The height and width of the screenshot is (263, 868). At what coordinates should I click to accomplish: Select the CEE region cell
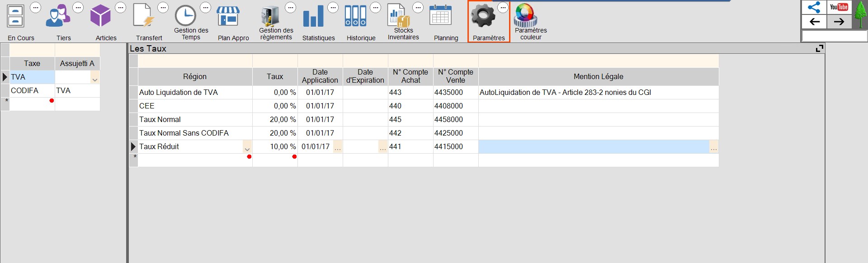click(195, 106)
